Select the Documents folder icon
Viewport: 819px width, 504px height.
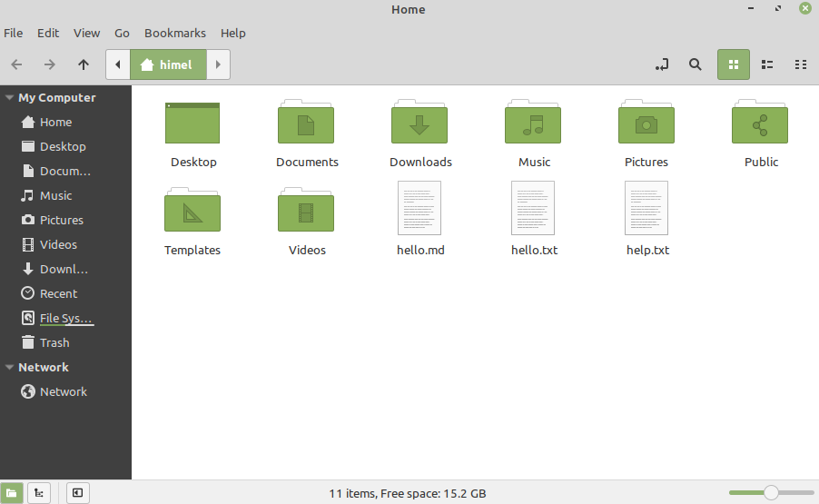306,122
